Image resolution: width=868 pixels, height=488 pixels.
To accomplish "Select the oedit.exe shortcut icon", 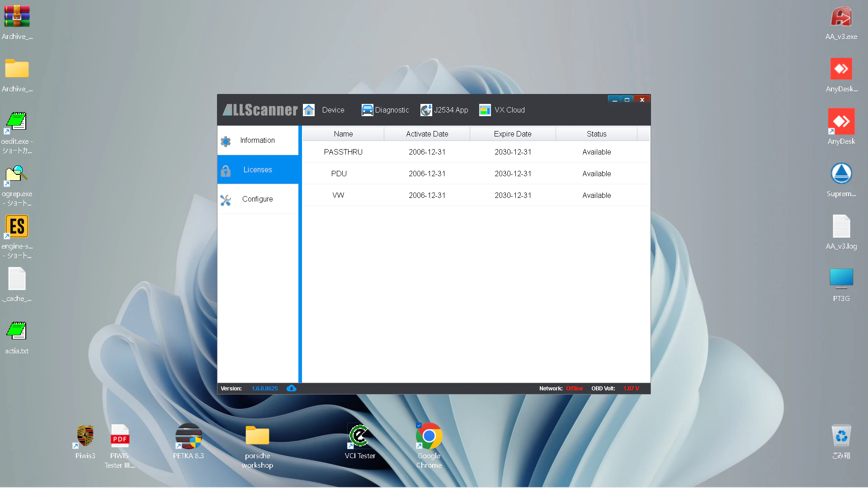I will (x=17, y=122).
